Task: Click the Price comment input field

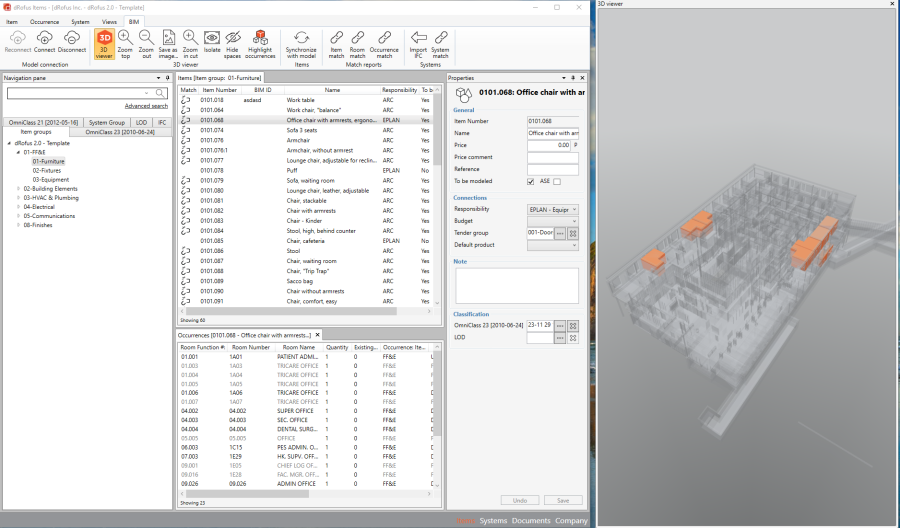Action: click(552, 157)
